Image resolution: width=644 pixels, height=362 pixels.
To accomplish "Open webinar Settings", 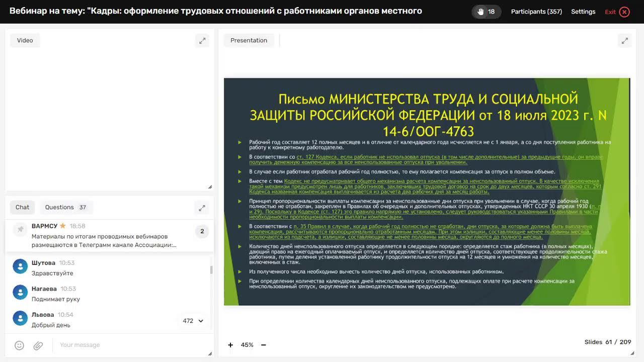I will [x=583, y=12].
